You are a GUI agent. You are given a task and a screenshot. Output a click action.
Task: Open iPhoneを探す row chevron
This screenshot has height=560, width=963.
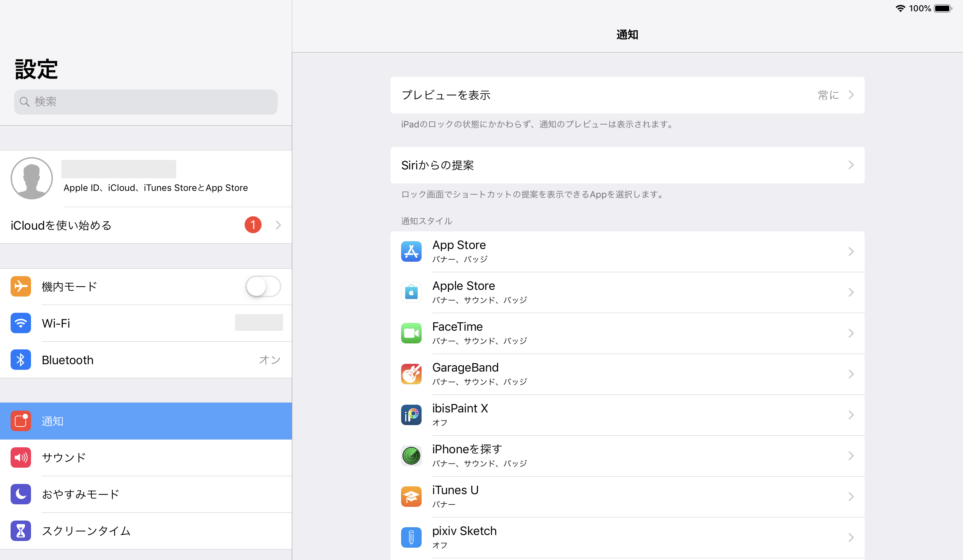click(851, 456)
